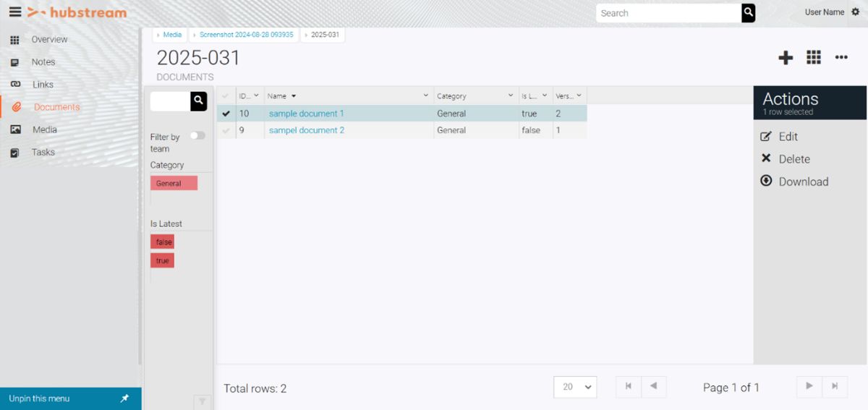This screenshot has width=868, height=410.
Task: Open the grid view icon
Action: (814, 58)
